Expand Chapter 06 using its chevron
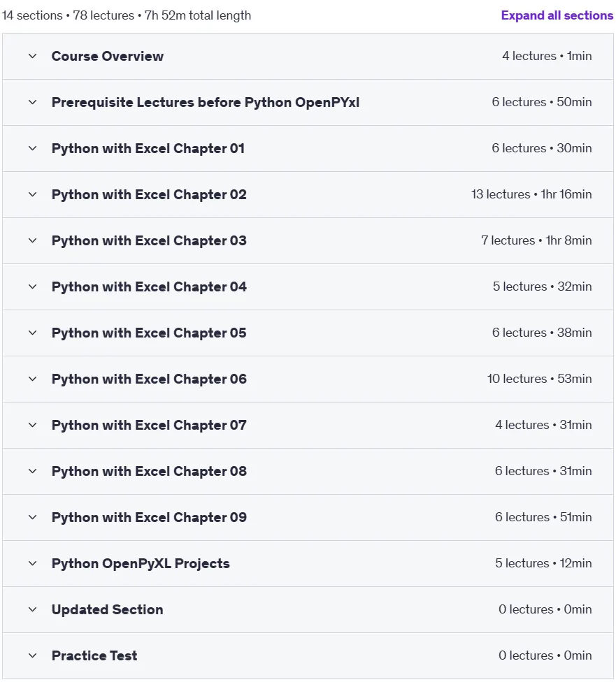616x682 pixels. [32, 379]
